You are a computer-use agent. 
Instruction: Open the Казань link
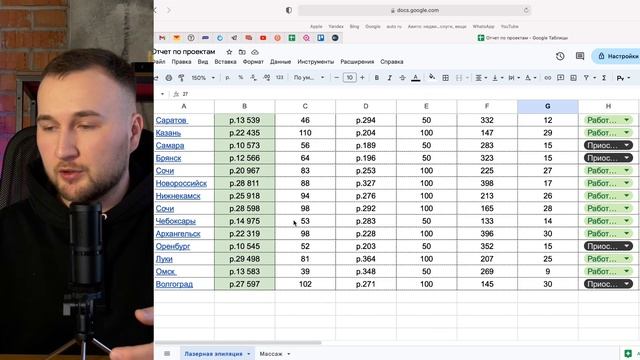pyautogui.click(x=168, y=133)
